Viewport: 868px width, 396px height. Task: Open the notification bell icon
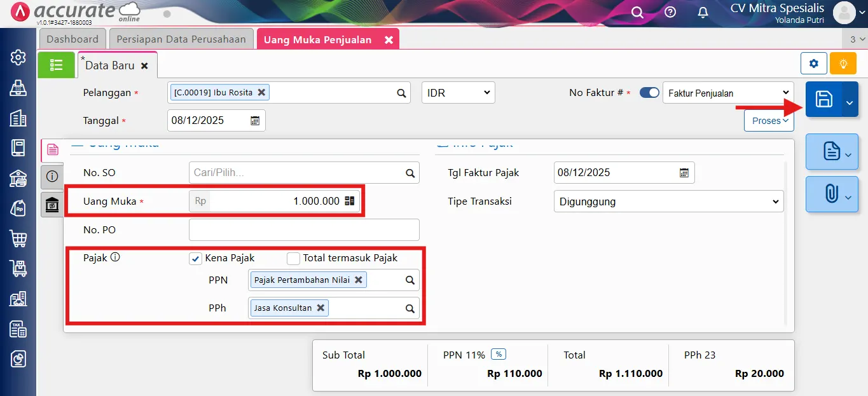(x=703, y=13)
